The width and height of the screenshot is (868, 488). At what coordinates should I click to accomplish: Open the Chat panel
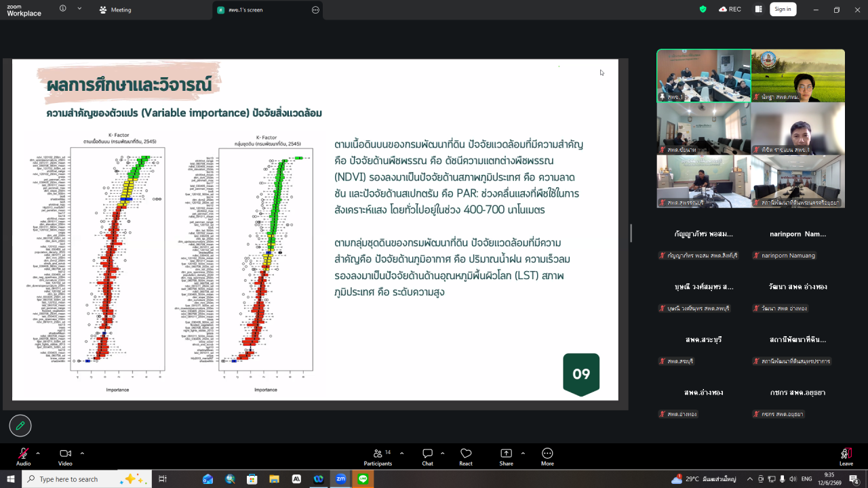(427, 456)
